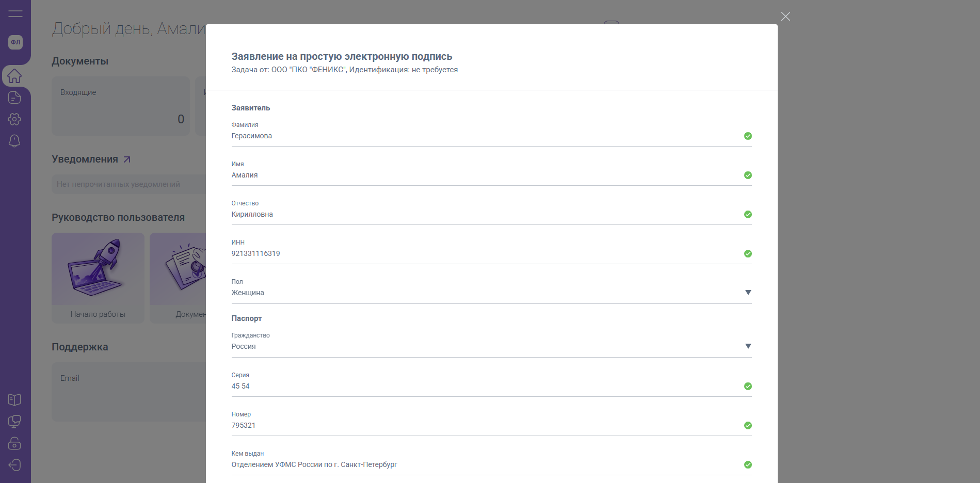Open settings gear icon in sidebar
Screen dimensions: 980x483
14,119
